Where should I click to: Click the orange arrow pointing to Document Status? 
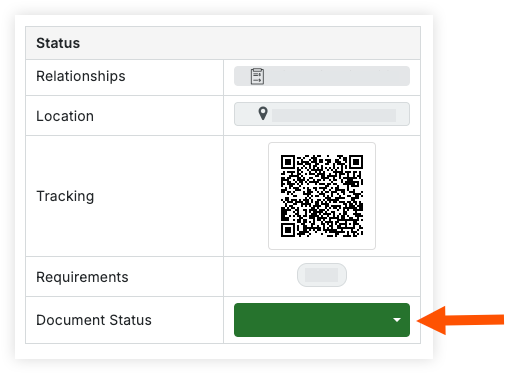pyautogui.click(x=461, y=320)
